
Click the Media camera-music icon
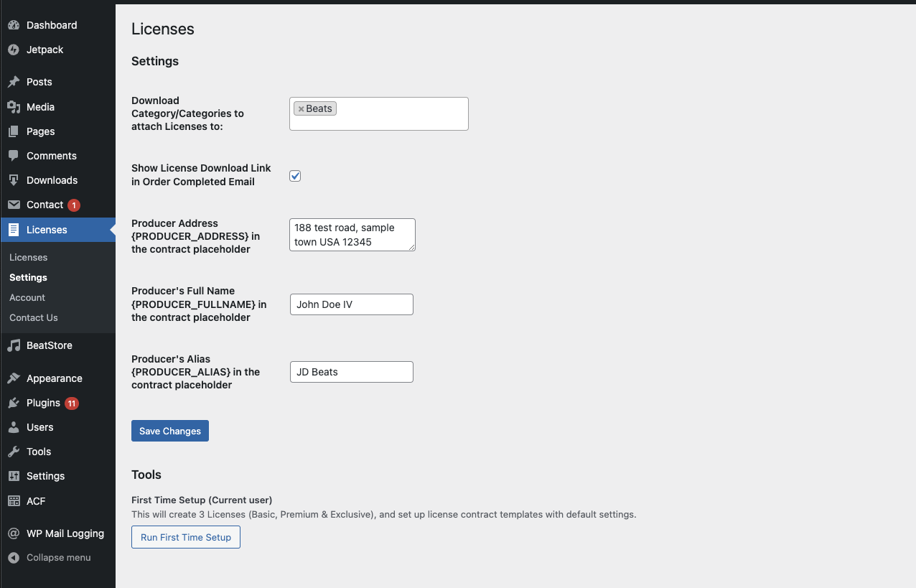click(14, 107)
